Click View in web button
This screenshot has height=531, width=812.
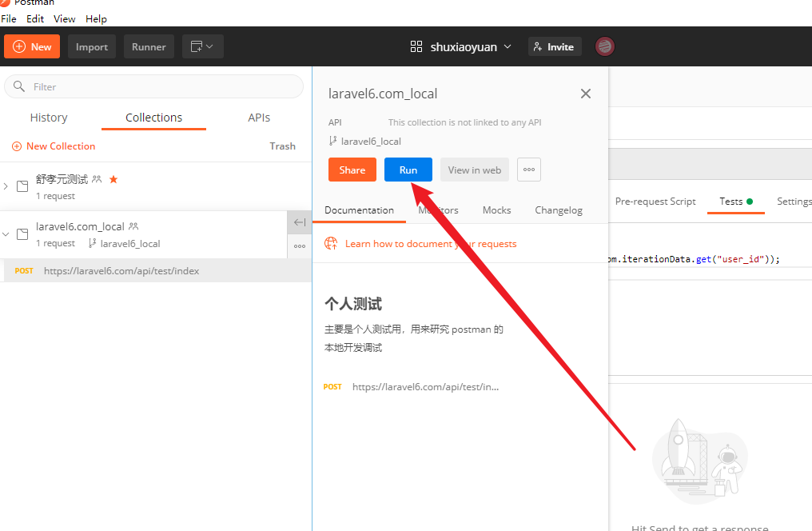tap(475, 170)
